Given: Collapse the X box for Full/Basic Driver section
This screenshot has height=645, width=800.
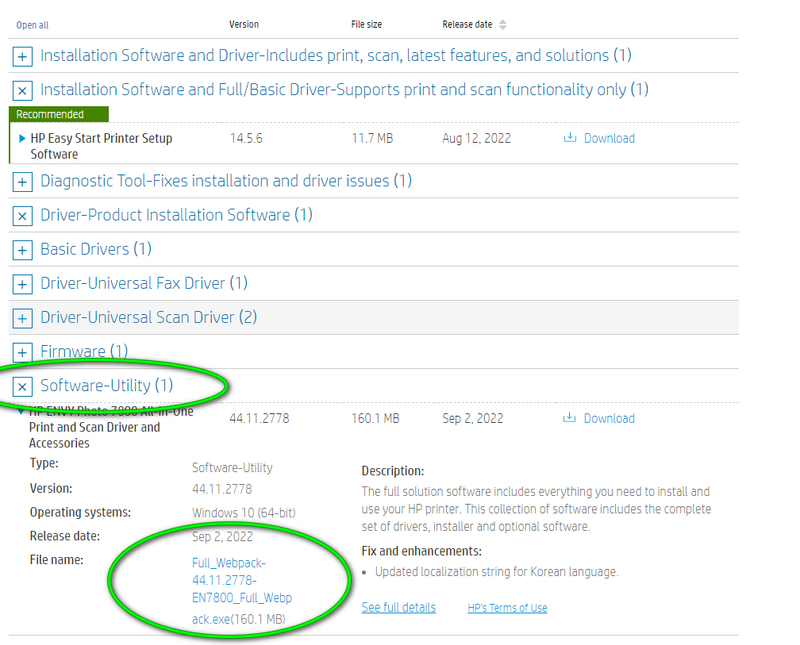Looking at the screenshot, I should [22, 90].
